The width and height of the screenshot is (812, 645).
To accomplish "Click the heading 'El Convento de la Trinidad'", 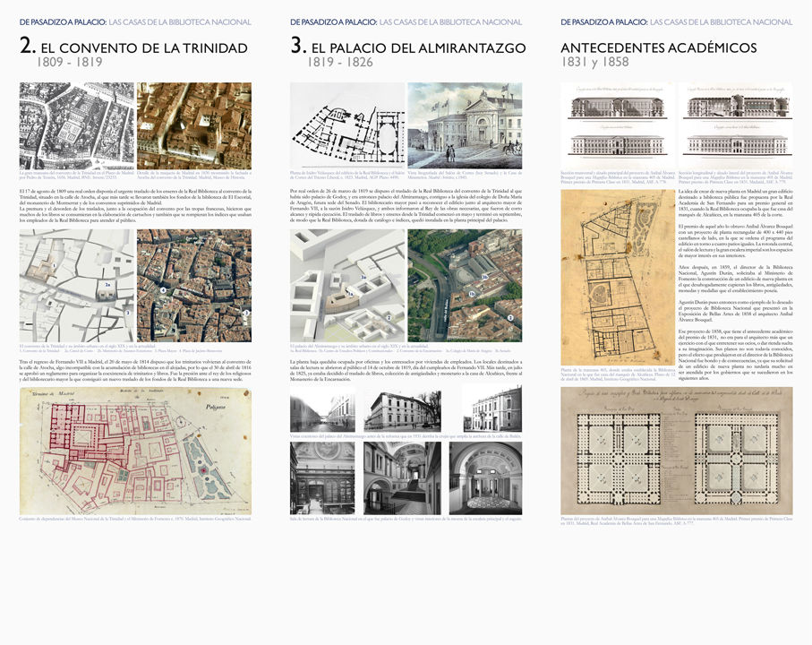I will 144,47.
